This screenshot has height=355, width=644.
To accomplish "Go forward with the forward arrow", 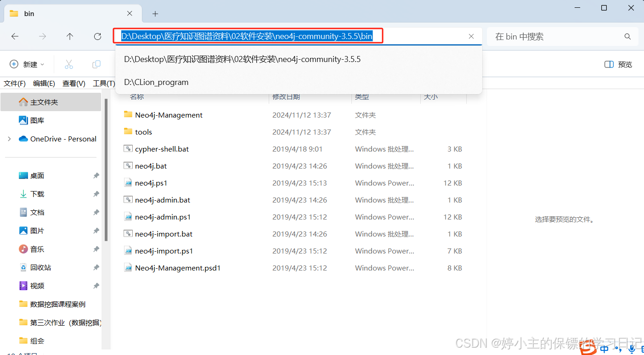I will pos(43,36).
